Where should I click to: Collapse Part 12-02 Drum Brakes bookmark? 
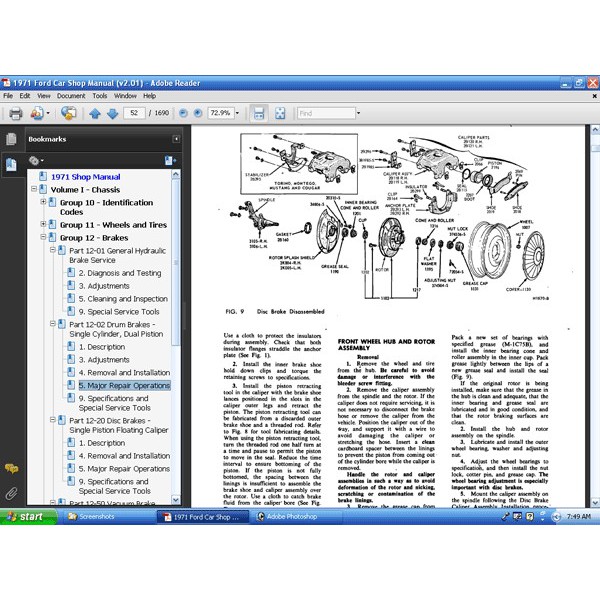click(x=53, y=324)
